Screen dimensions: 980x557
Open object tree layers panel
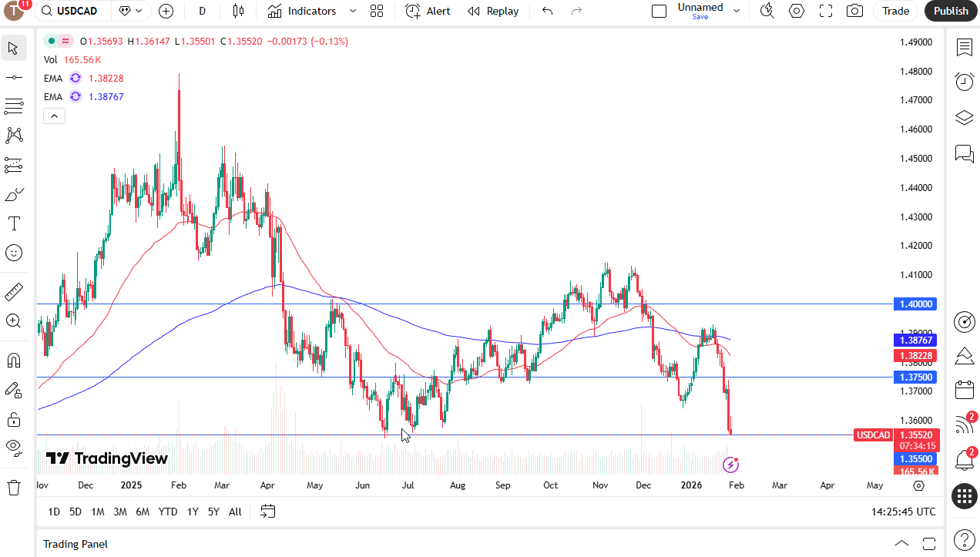[964, 117]
